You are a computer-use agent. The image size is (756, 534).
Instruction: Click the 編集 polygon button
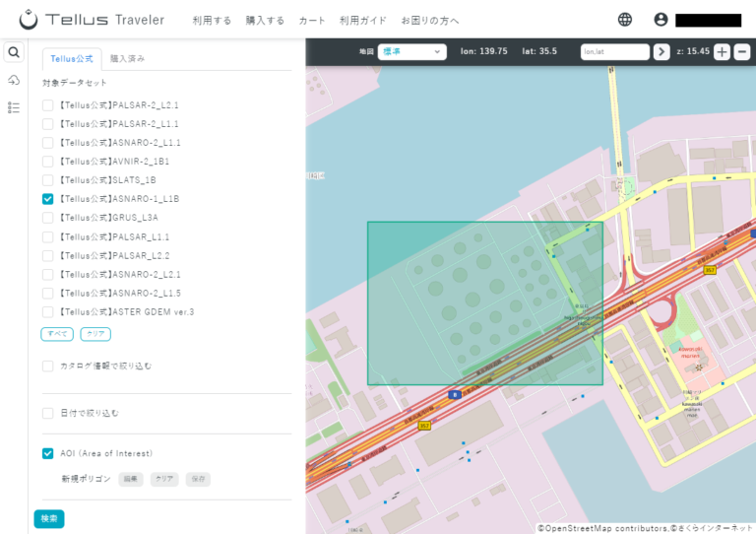tap(131, 479)
